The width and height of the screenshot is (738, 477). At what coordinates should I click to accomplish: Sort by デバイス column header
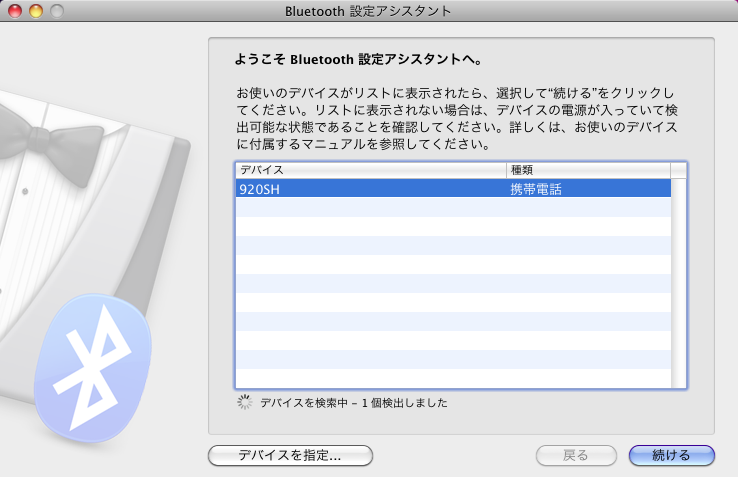point(371,170)
